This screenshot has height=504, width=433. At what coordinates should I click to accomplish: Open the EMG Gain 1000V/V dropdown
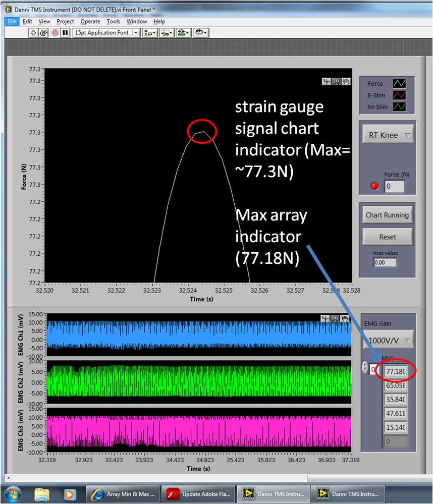point(388,341)
